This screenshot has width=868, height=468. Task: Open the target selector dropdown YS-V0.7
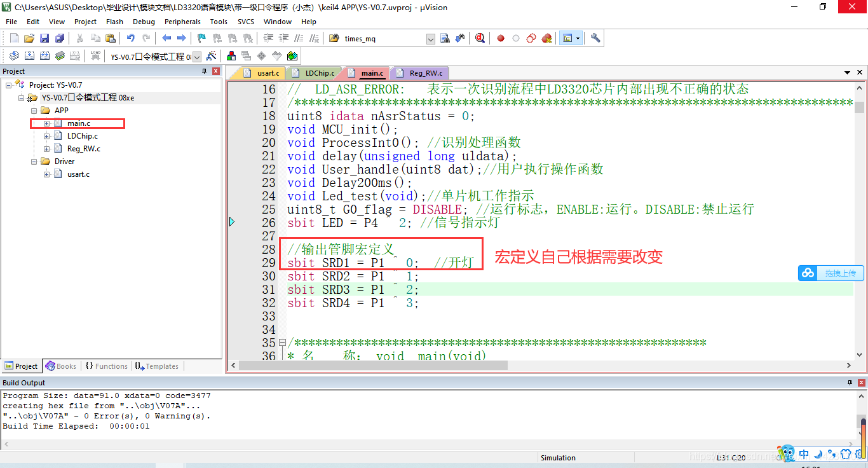coord(197,57)
